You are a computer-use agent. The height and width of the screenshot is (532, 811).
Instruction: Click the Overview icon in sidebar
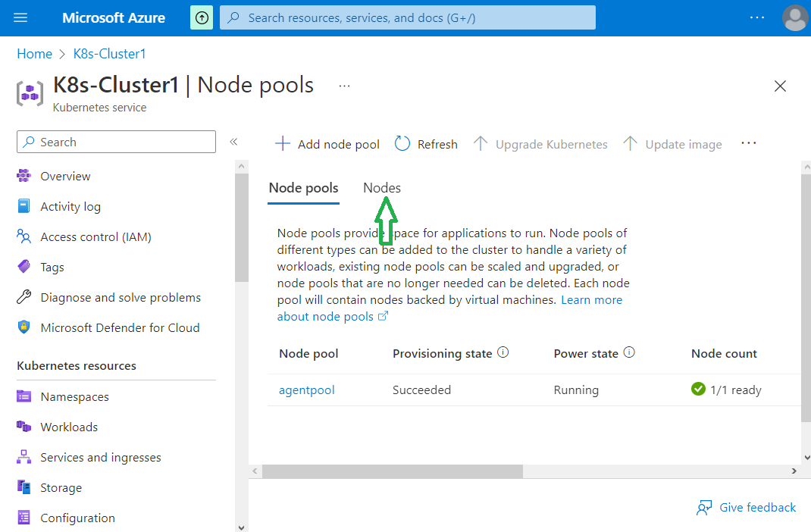[23, 176]
